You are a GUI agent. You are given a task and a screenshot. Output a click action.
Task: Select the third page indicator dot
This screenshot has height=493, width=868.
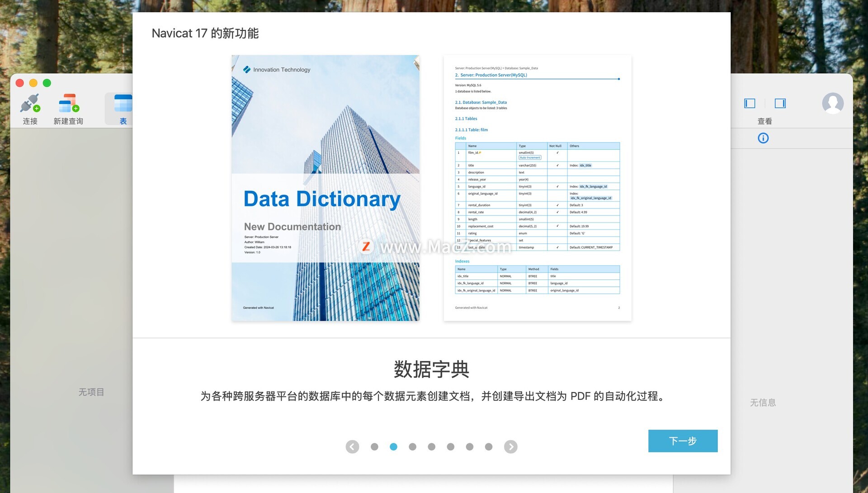click(x=412, y=446)
